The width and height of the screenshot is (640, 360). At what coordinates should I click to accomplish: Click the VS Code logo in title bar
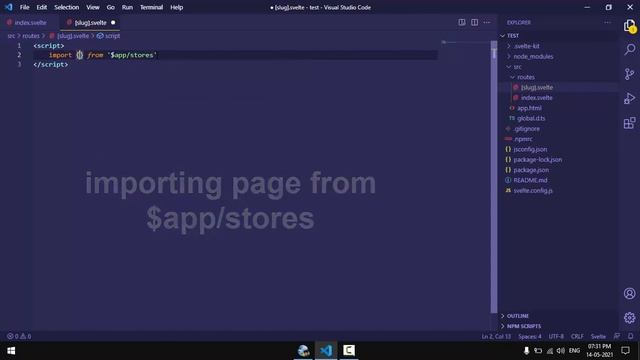(x=9, y=7)
